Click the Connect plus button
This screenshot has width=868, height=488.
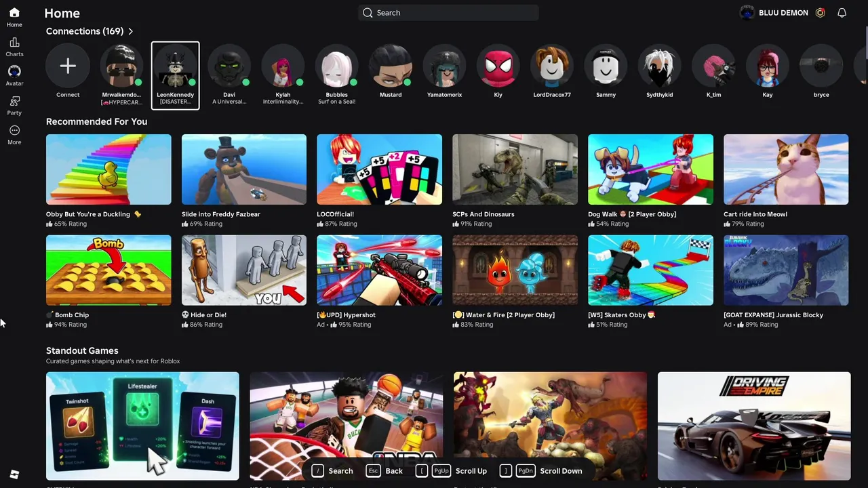click(x=68, y=66)
